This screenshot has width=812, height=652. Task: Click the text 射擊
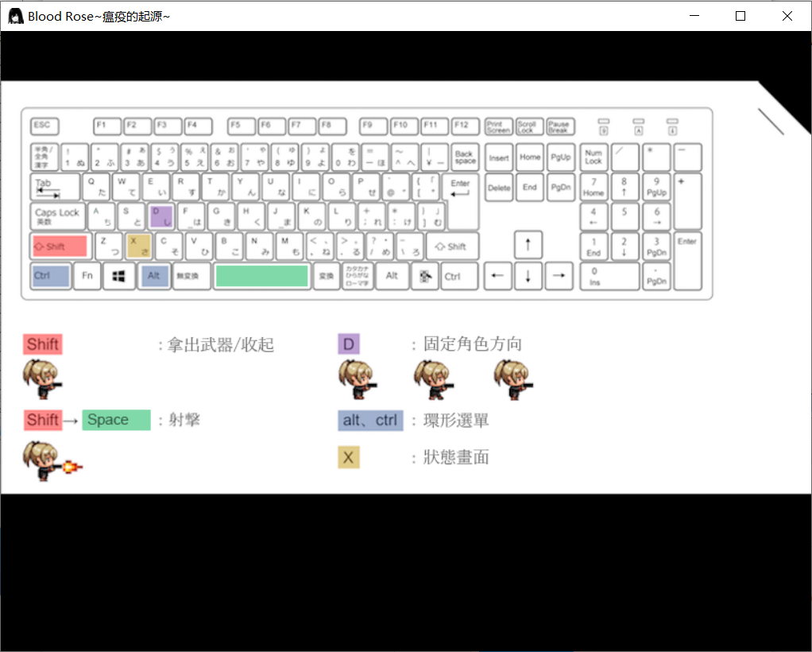point(184,420)
